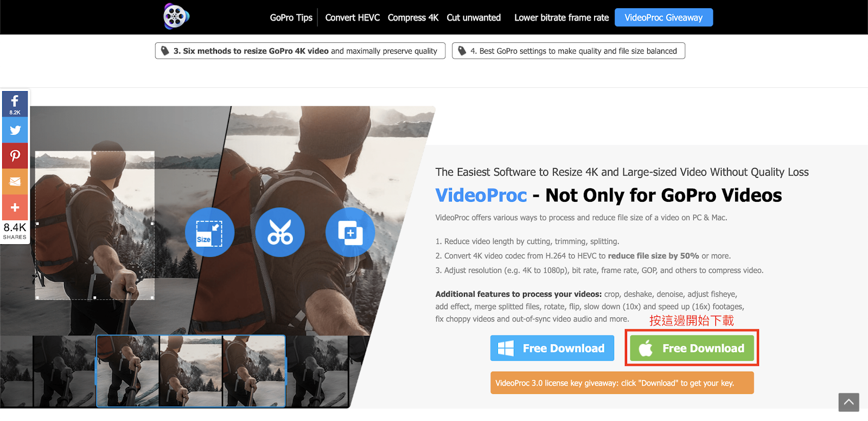868x421 pixels.
Task: Click 'Adjust resolution (e.g. 4K to 1080p)' line
Action: coord(599,270)
